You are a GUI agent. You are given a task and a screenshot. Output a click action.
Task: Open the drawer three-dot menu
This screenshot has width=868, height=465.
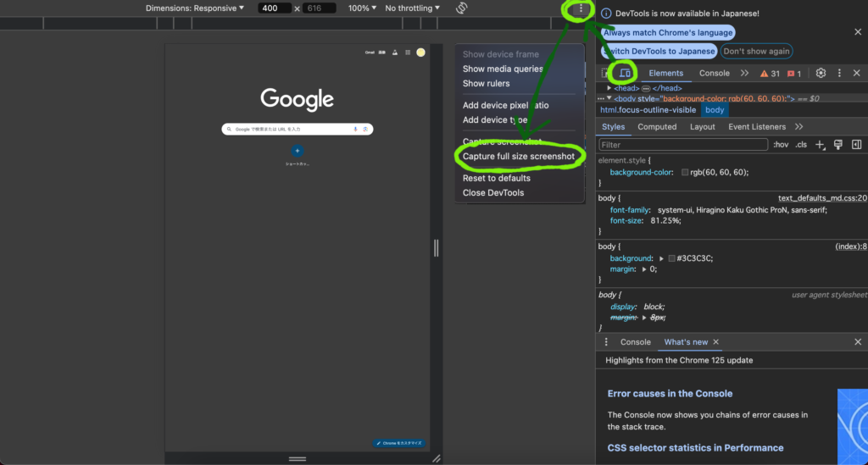tap(606, 341)
